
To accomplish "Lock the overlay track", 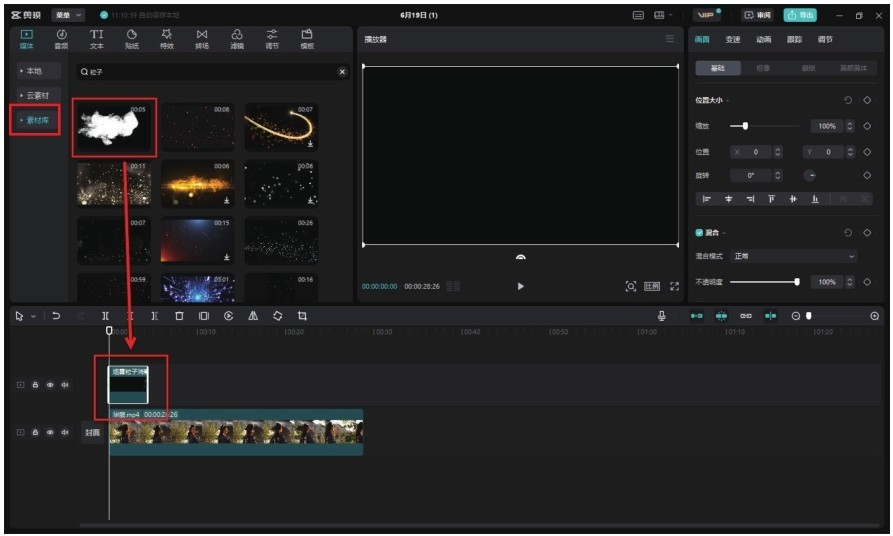I will tap(35, 385).
